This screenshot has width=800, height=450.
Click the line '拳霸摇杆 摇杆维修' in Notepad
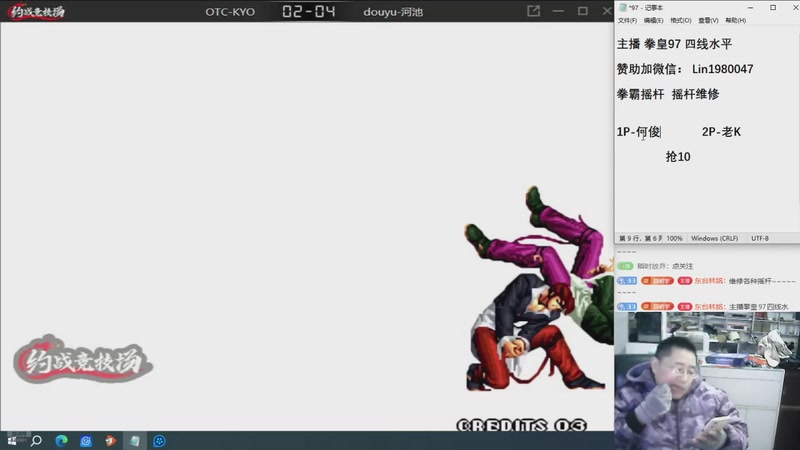668,94
